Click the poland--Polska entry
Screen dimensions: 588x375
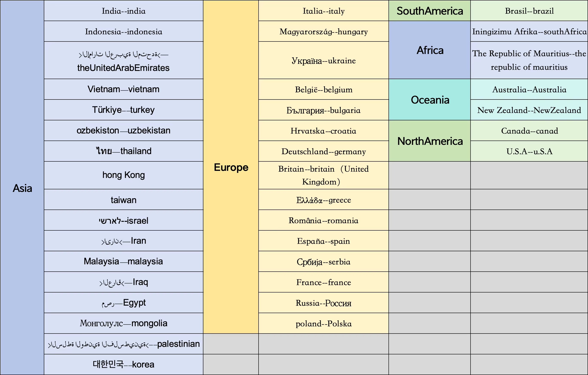coord(324,323)
